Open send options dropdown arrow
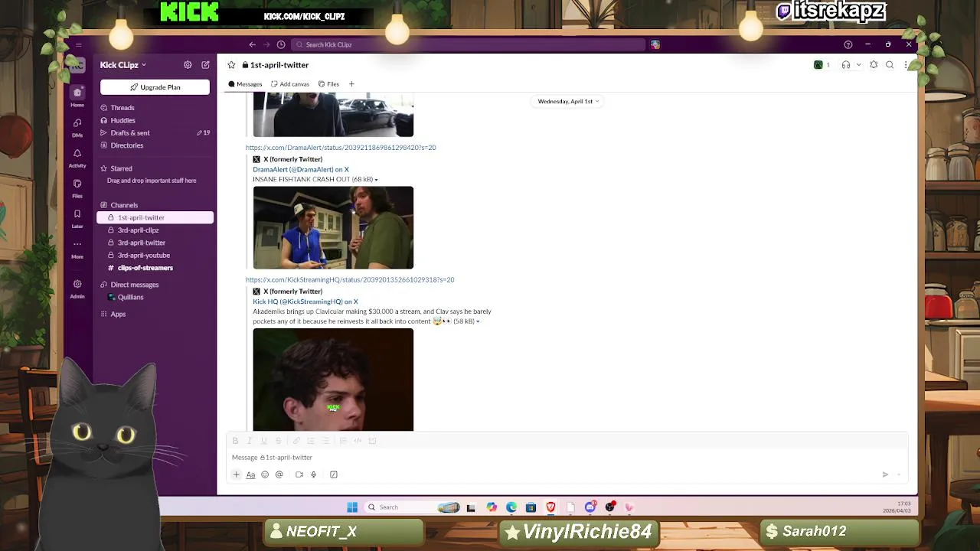980x551 pixels. 900,474
